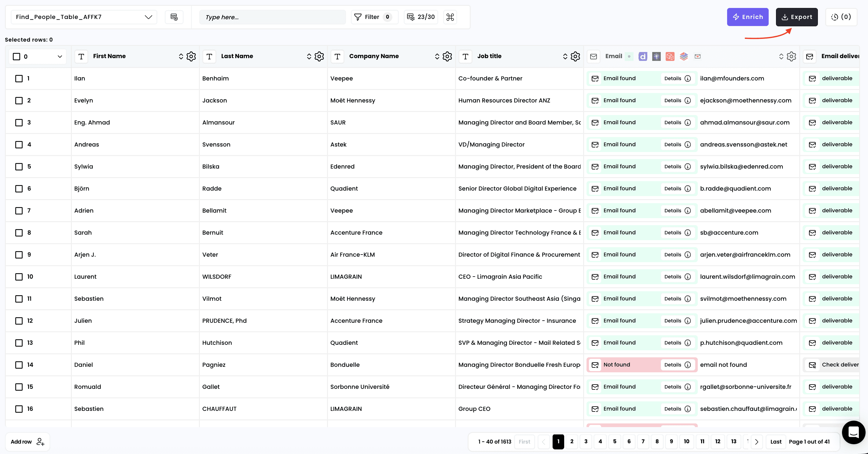868x454 pixels.
Task: Click the Export button
Action: point(796,17)
